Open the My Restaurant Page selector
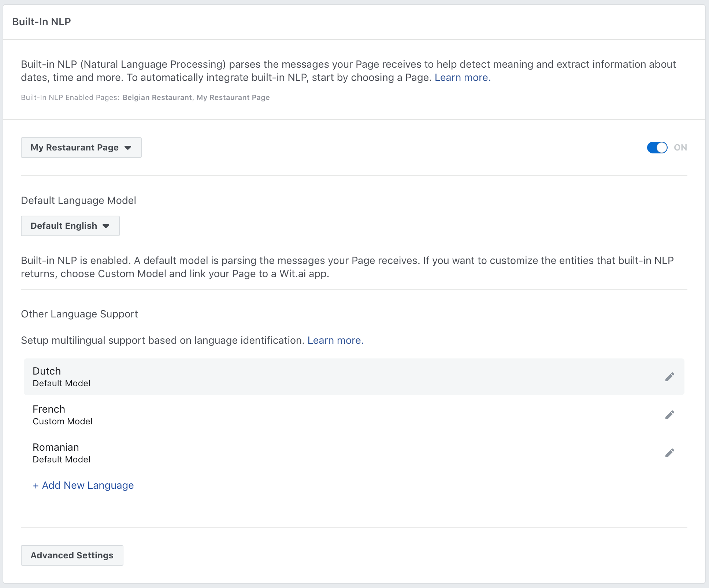 coord(81,148)
